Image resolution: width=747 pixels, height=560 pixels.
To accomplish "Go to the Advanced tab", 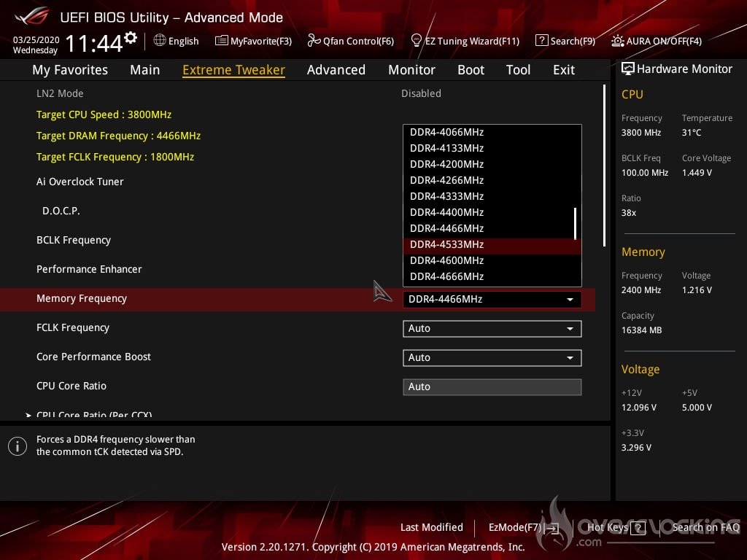I will [x=336, y=70].
